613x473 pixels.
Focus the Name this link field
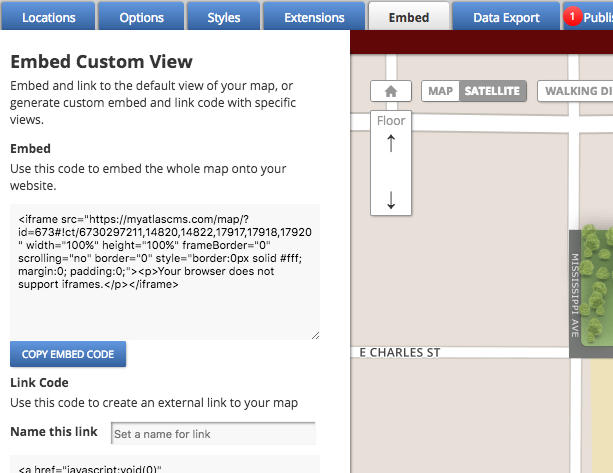point(213,434)
